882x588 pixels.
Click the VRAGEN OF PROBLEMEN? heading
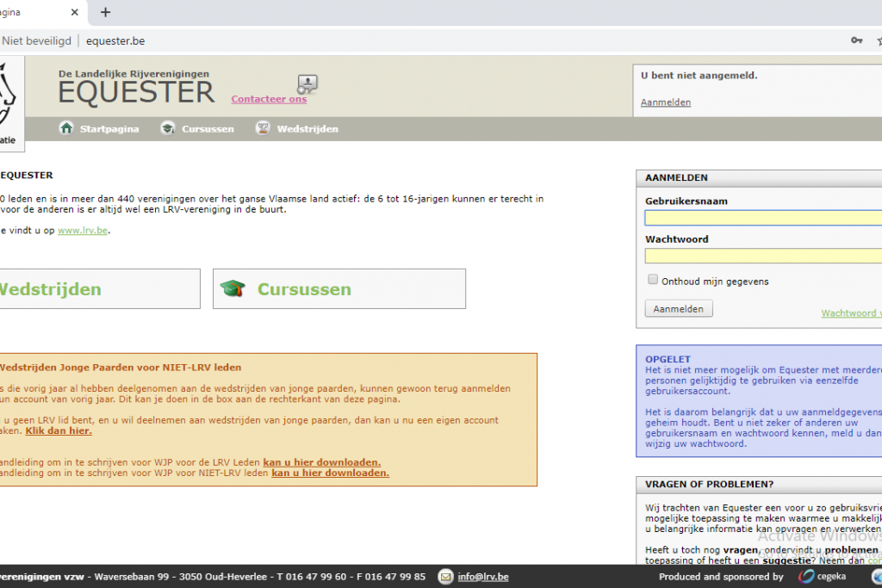pos(710,485)
